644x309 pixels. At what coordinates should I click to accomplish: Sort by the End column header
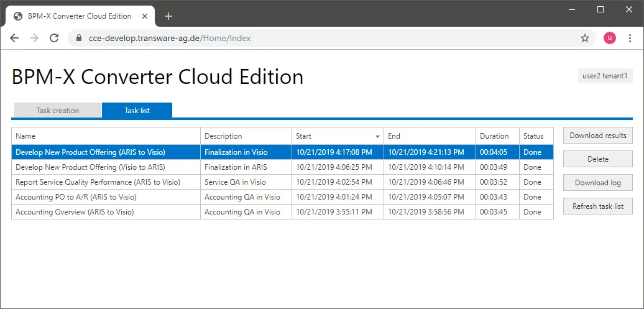[x=430, y=136]
